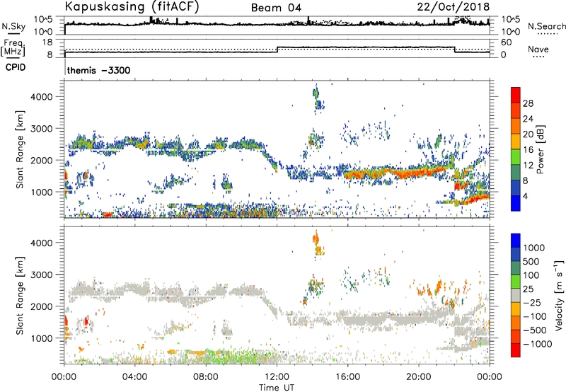Click '4000' on power panel range axis
Image resolution: width=566 pixels, height=392 pixels.
coord(41,97)
